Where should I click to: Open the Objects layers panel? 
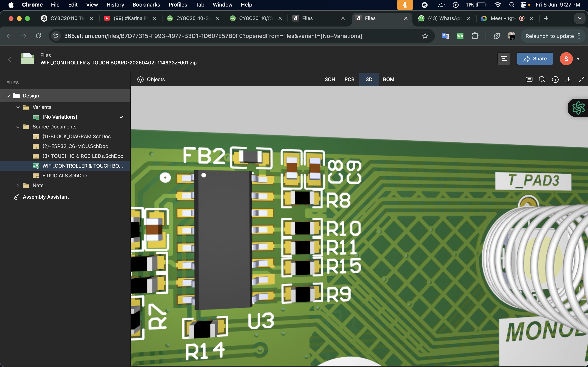point(151,79)
